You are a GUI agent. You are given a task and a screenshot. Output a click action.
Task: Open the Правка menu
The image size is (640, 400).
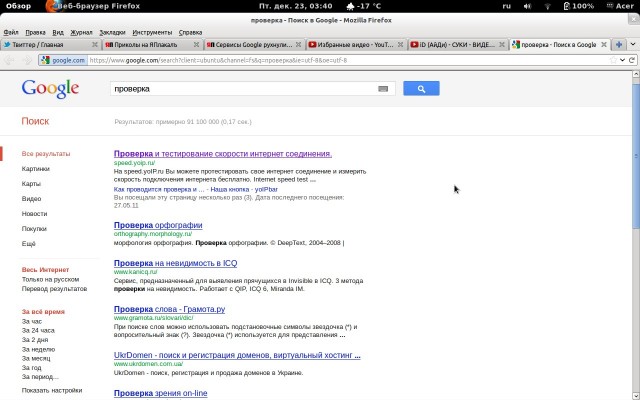(35, 32)
